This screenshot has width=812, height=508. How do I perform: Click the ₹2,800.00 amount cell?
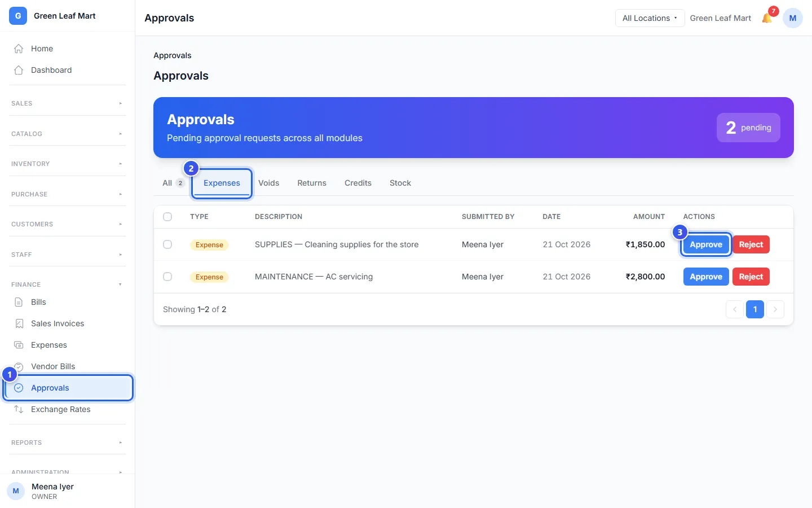coord(645,277)
